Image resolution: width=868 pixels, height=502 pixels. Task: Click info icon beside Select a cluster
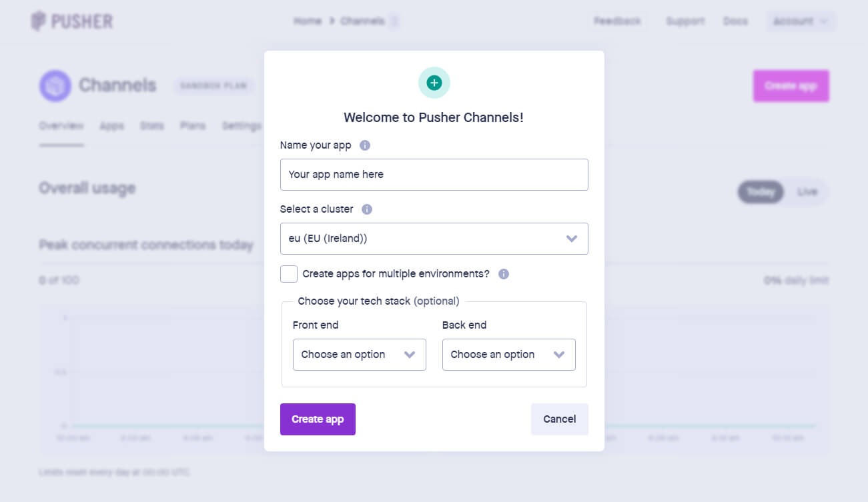pyautogui.click(x=367, y=209)
